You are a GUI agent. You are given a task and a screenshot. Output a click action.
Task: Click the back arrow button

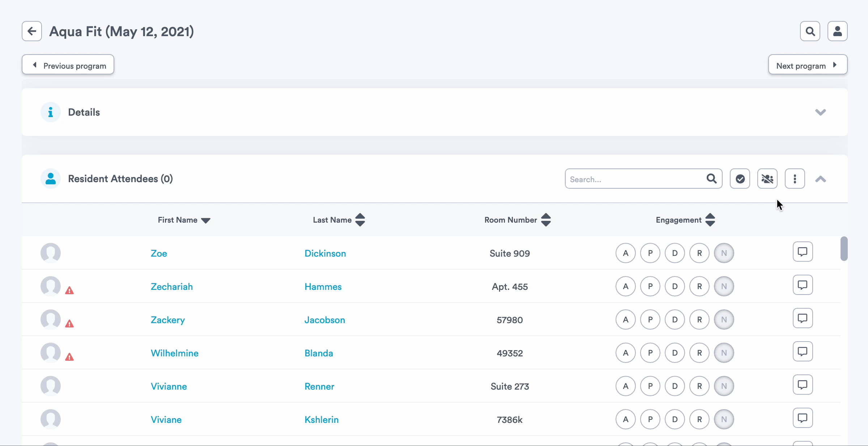pos(32,31)
